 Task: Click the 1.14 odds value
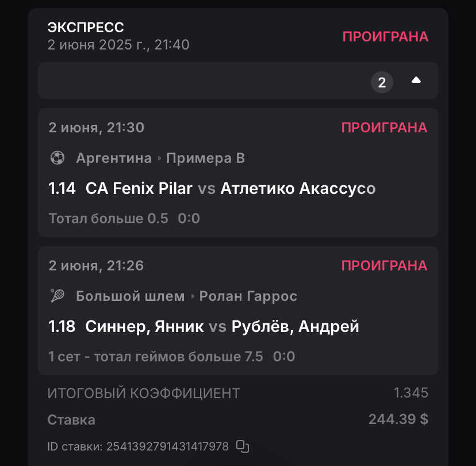pyautogui.click(x=62, y=188)
